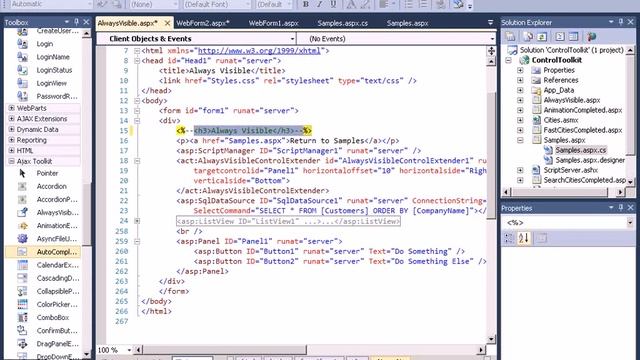Switch to the Samples.aspx.cs tab

pos(342,23)
